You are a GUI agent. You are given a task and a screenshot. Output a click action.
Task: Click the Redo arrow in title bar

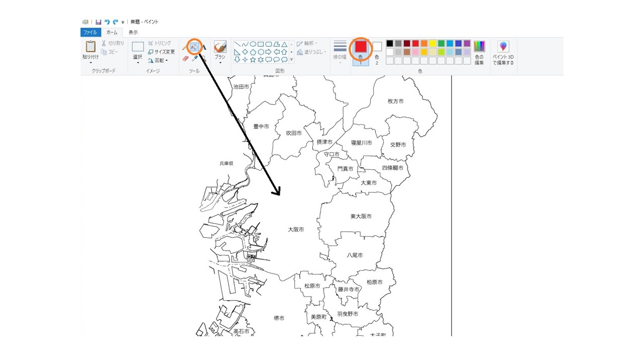115,22
